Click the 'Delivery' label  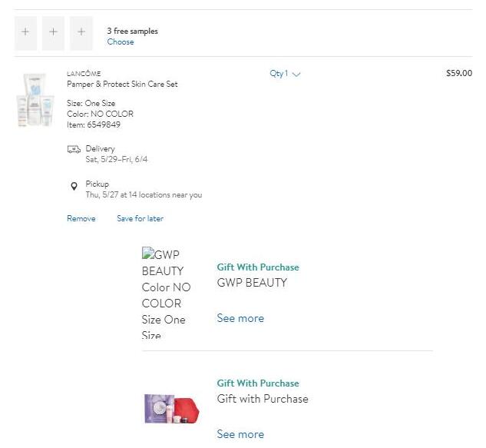click(100, 148)
